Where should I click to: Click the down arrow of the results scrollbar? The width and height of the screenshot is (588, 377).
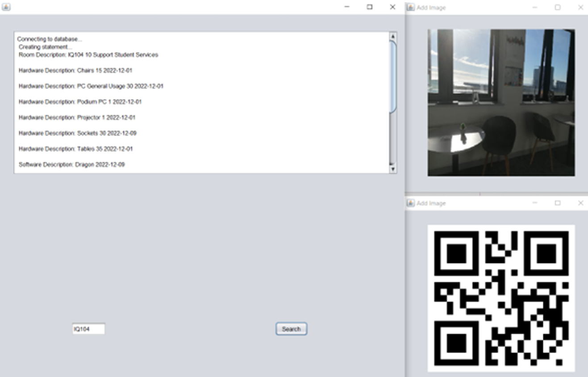click(x=393, y=169)
